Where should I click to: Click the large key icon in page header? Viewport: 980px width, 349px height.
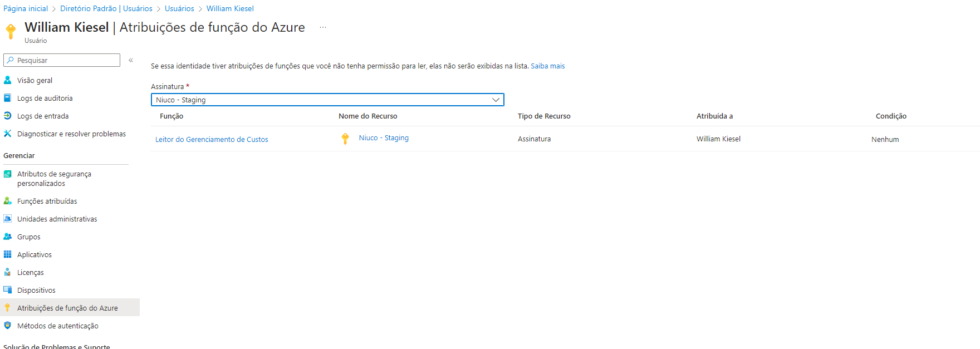pyautogui.click(x=11, y=31)
